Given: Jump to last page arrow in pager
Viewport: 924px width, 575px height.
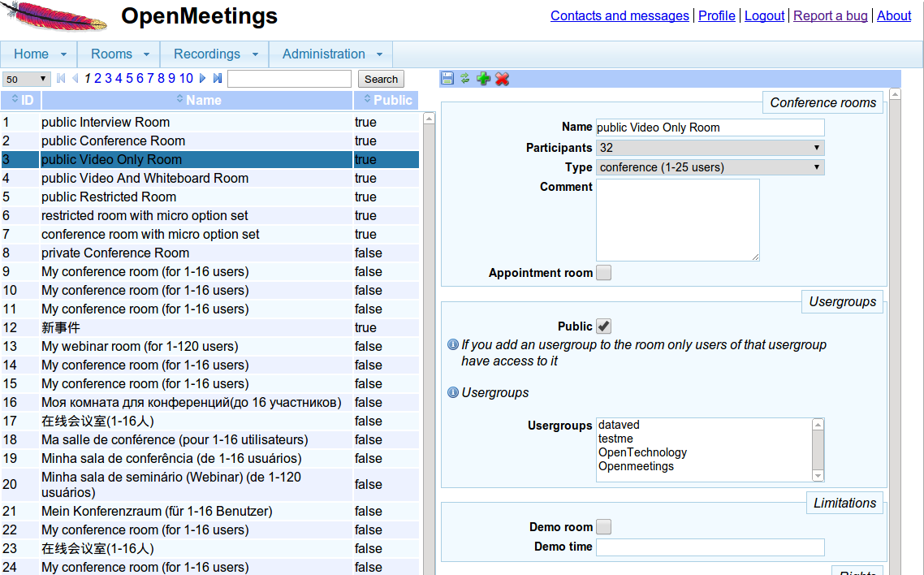Looking at the screenshot, I should tap(217, 79).
